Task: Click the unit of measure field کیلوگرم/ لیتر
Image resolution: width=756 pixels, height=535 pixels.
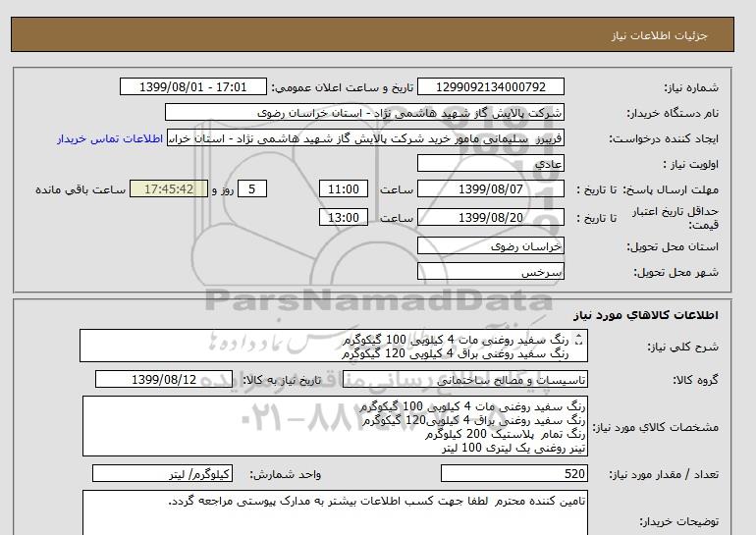Action: point(162,473)
